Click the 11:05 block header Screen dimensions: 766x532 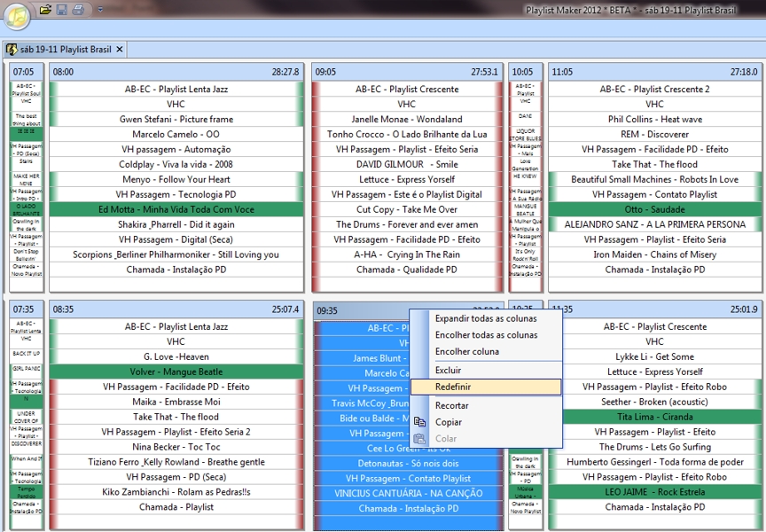[654, 72]
